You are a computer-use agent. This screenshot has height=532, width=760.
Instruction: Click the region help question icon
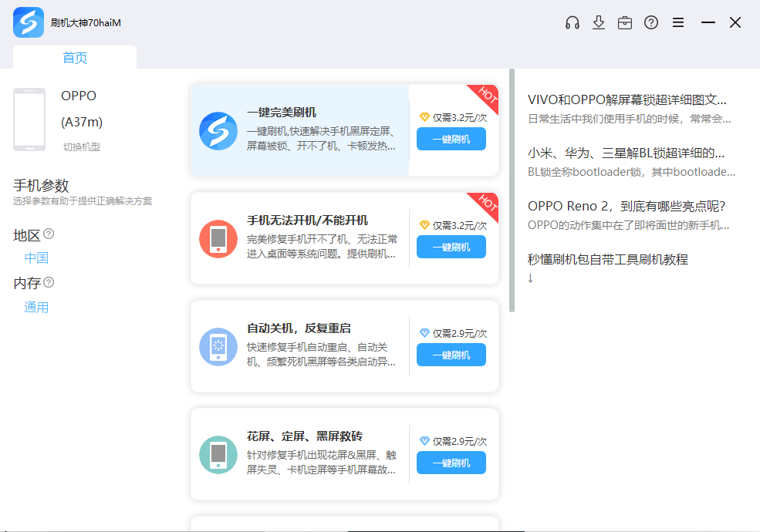click(x=49, y=234)
